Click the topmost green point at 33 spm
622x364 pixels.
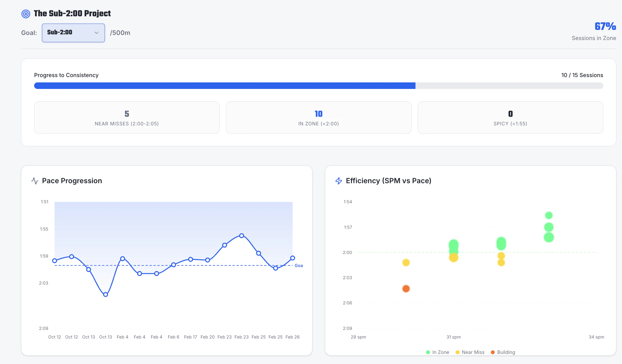tap(549, 215)
